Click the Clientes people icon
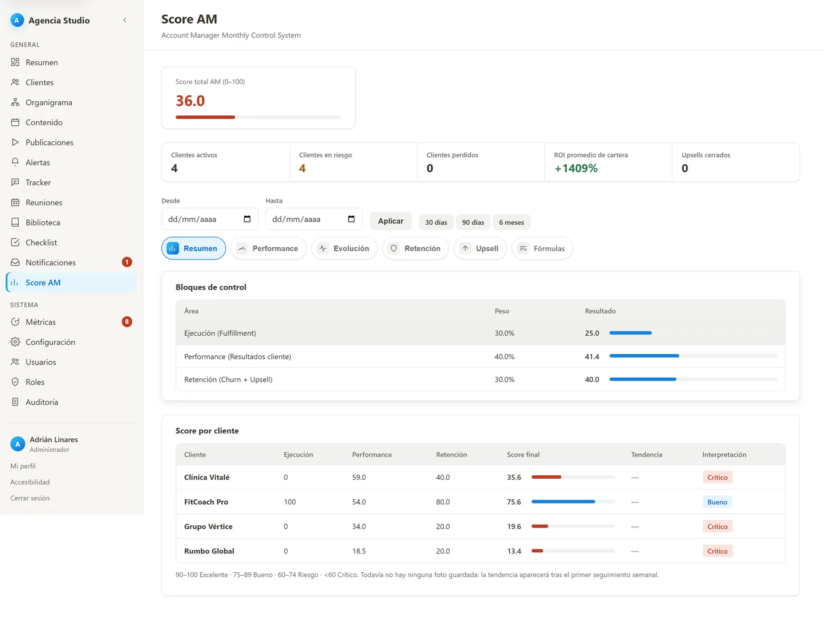This screenshot has width=824, height=644. click(x=15, y=82)
